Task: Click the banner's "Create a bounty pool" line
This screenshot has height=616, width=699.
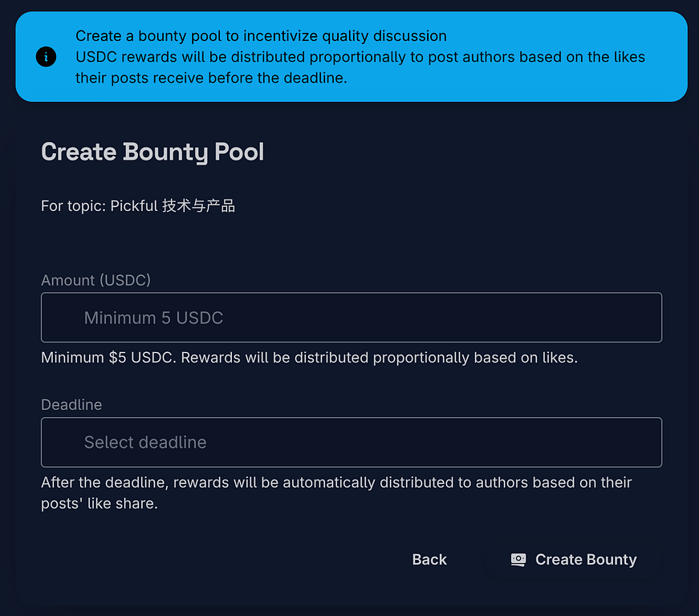Action: (x=261, y=36)
